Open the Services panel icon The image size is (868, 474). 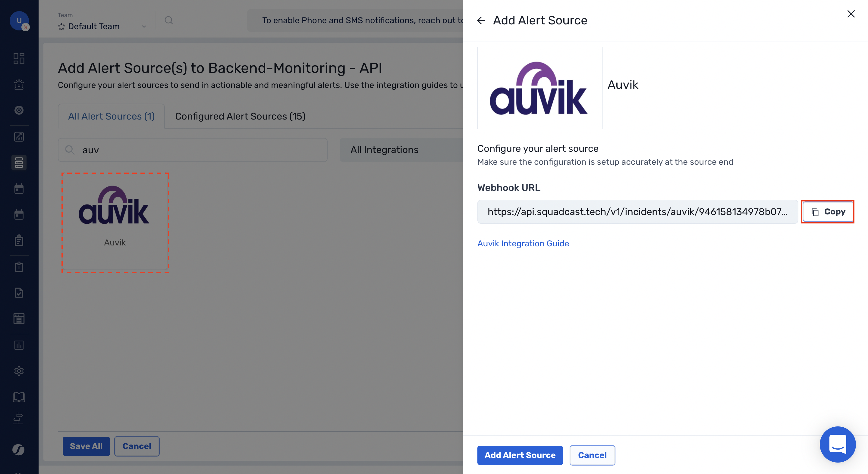tap(19, 163)
